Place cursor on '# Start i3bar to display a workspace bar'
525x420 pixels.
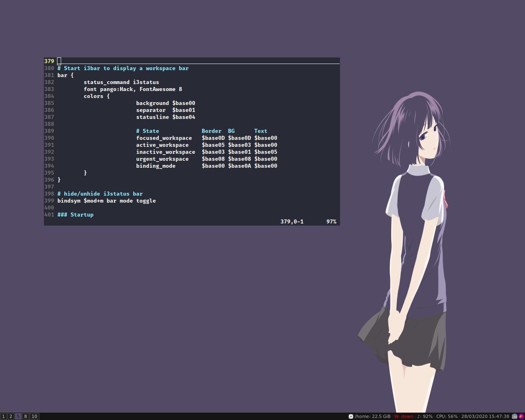point(123,68)
